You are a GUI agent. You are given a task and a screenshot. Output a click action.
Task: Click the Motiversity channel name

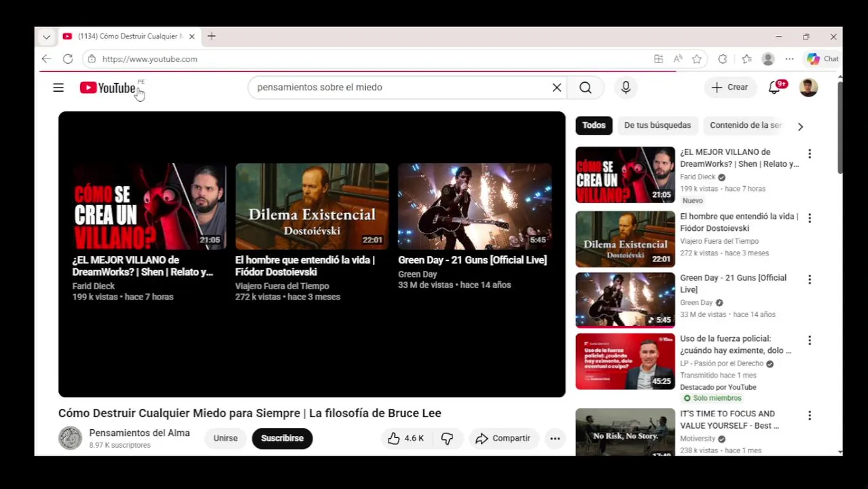point(698,439)
